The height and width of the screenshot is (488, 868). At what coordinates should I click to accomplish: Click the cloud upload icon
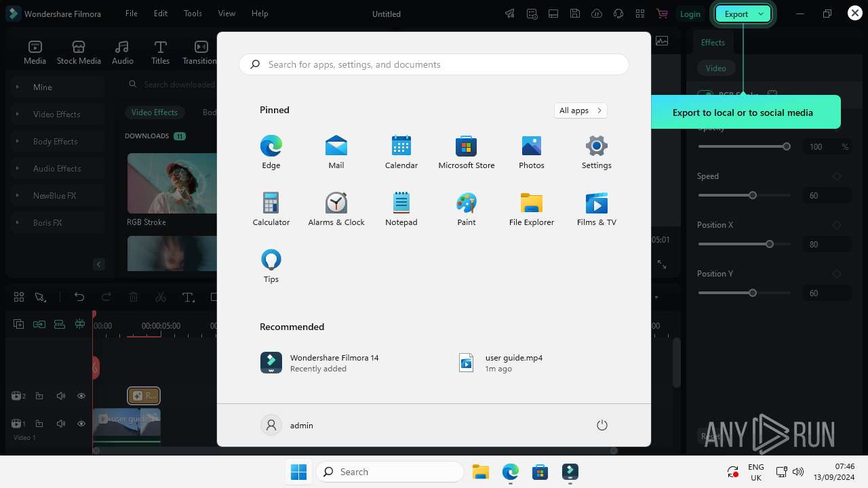[597, 14]
